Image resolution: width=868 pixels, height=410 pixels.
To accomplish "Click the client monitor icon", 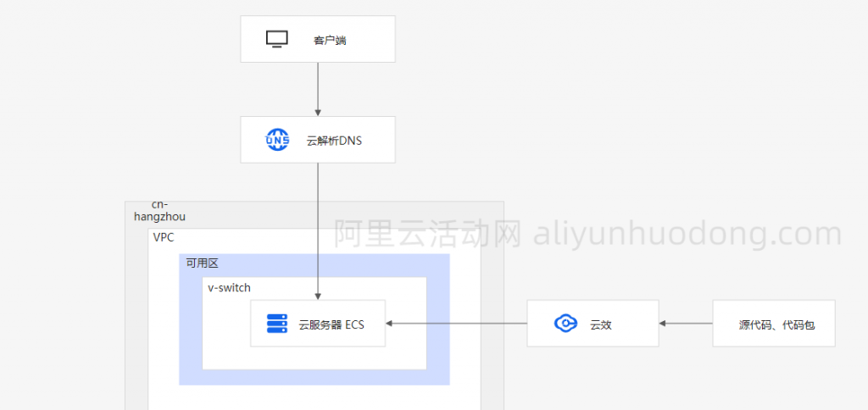I will pyautogui.click(x=277, y=39).
